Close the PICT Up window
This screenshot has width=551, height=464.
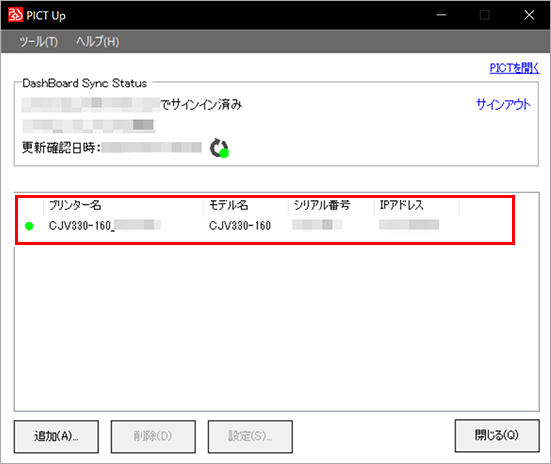529,15
